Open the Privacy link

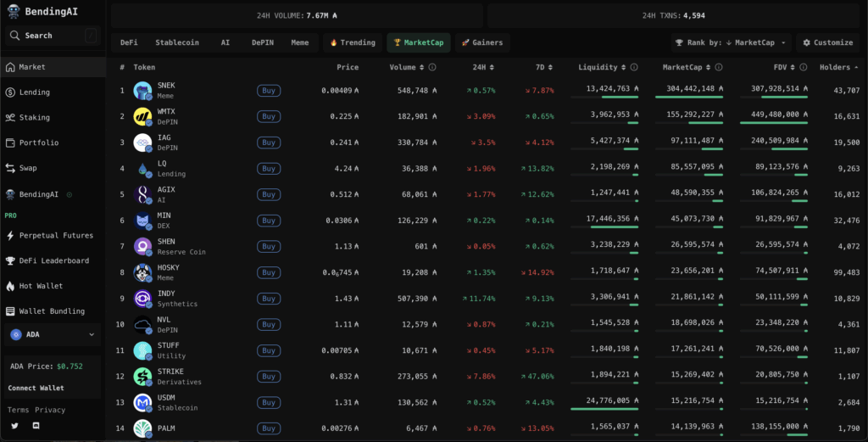(50, 410)
